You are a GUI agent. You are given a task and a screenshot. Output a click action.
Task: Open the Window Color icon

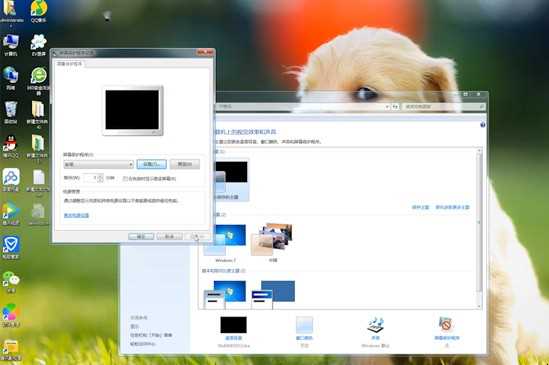point(304,325)
